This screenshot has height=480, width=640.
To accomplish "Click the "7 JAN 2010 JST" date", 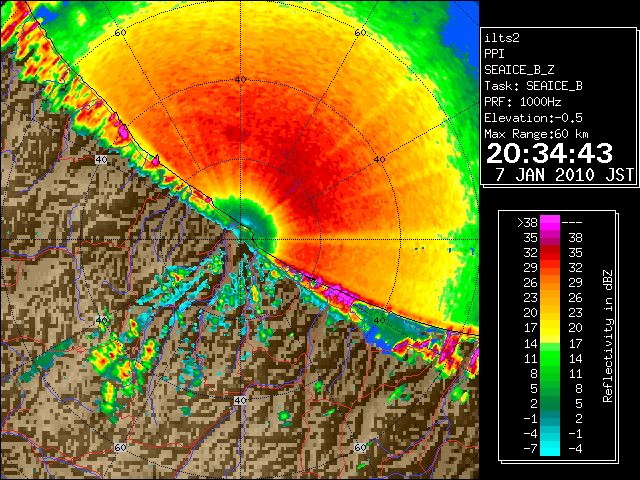I will pos(564,175).
